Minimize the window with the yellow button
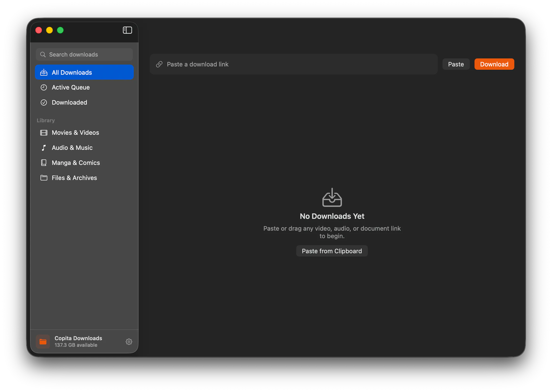 coord(49,30)
